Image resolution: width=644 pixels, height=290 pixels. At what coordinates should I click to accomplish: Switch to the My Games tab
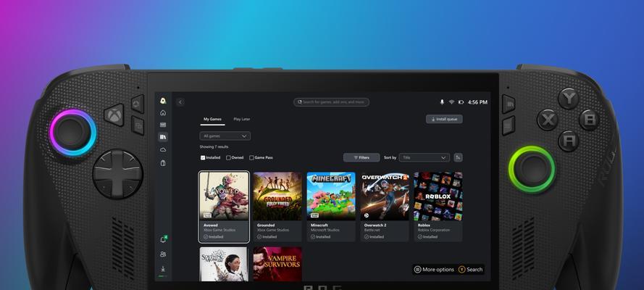point(213,119)
